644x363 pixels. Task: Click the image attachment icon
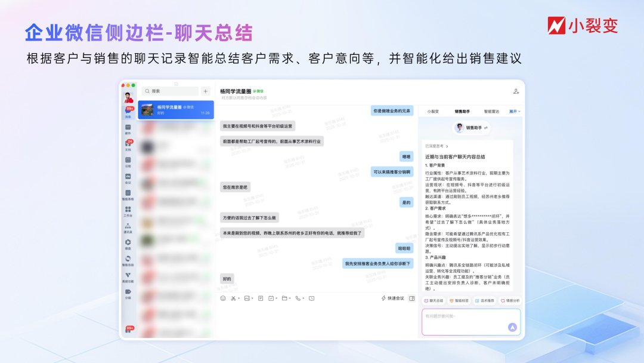click(x=247, y=298)
